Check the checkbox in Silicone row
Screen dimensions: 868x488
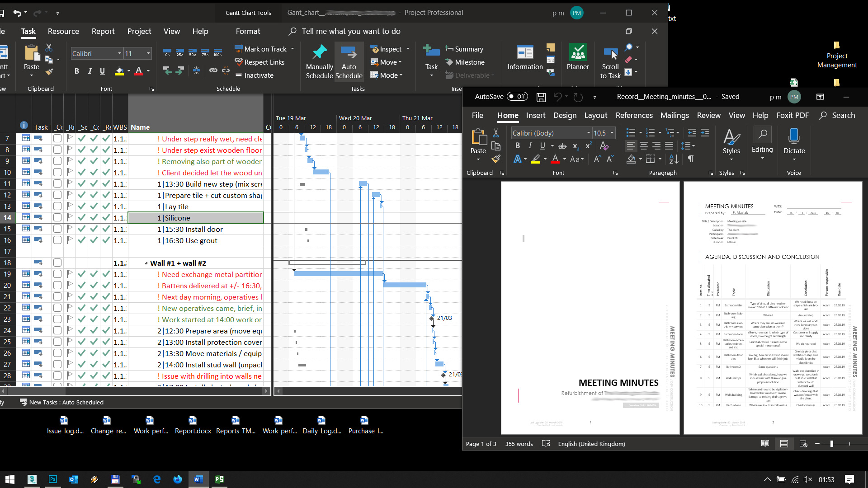[x=57, y=218]
